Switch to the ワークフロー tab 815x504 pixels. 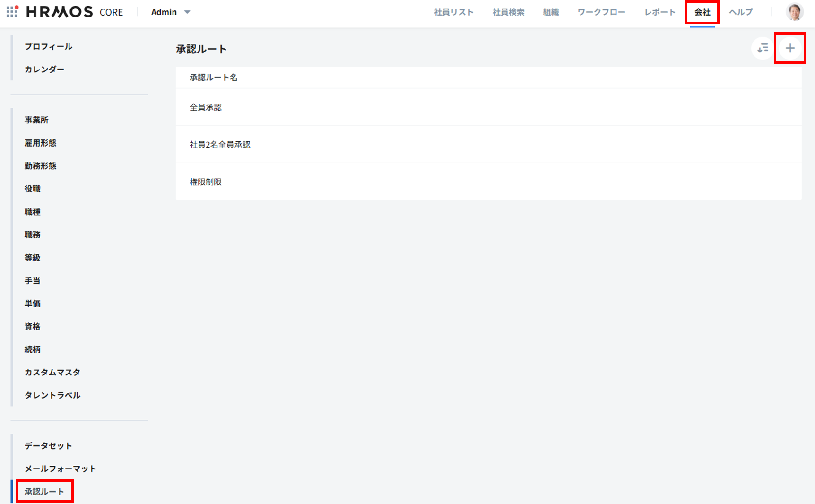601,12
